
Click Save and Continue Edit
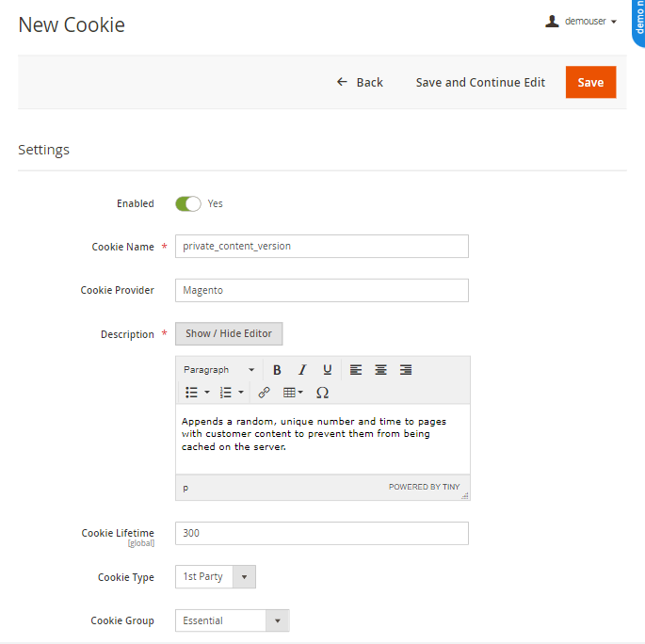pyautogui.click(x=480, y=82)
